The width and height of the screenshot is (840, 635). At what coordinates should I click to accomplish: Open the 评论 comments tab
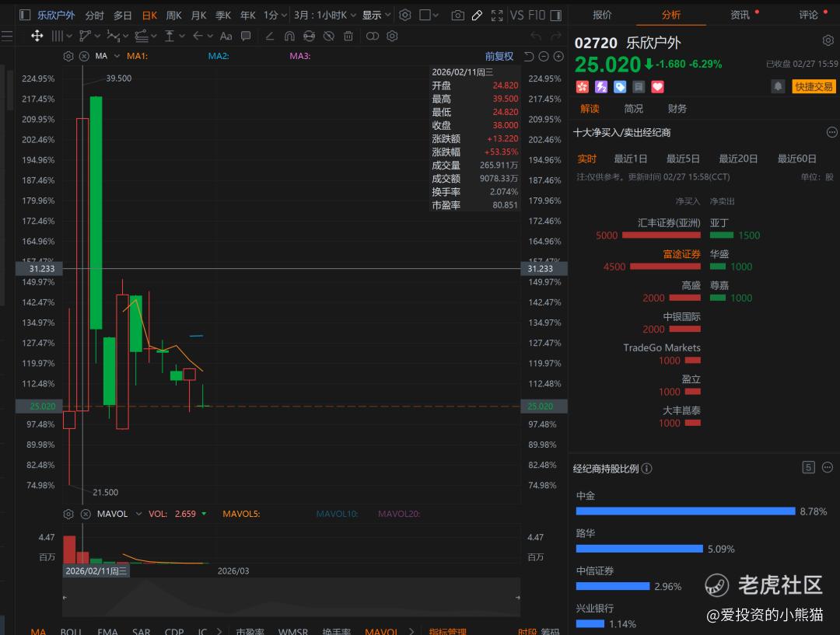tap(808, 15)
